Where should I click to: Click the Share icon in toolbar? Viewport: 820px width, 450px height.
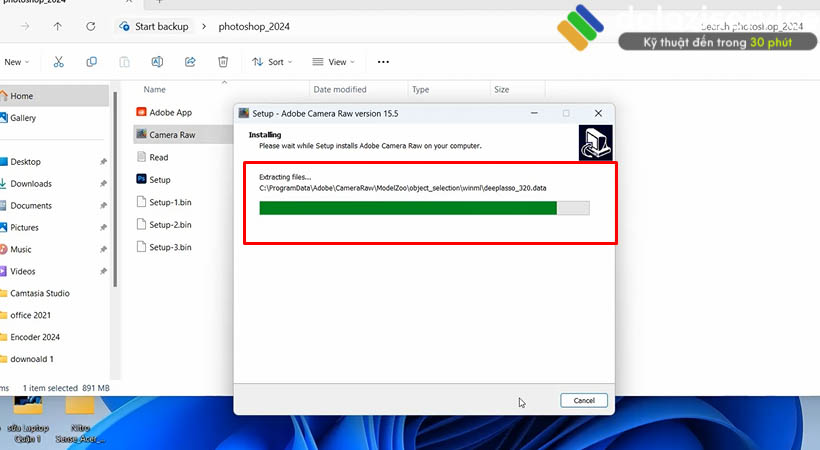point(190,62)
